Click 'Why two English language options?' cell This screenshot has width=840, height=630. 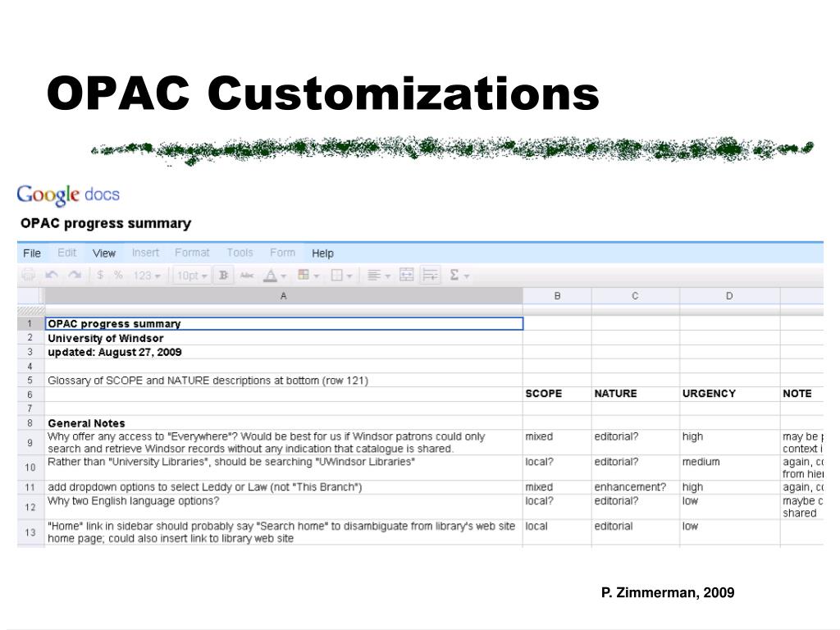coord(284,507)
